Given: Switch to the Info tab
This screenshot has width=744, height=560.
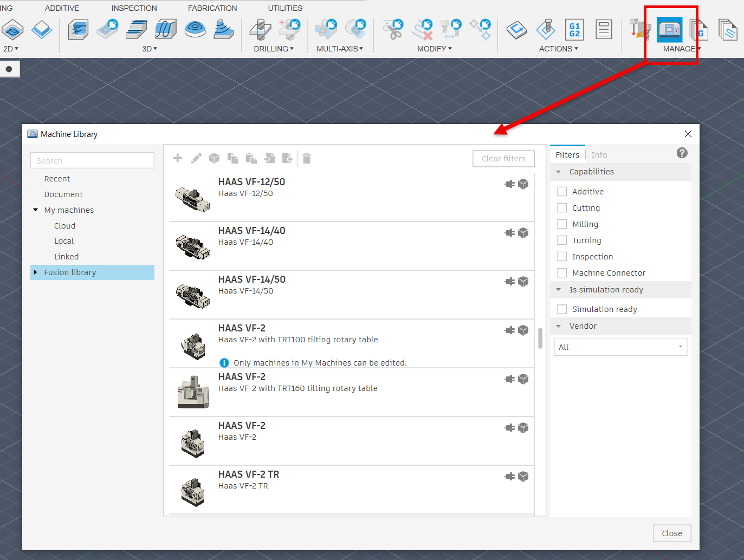Looking at the screenshot, I should [x=599, y=154].
